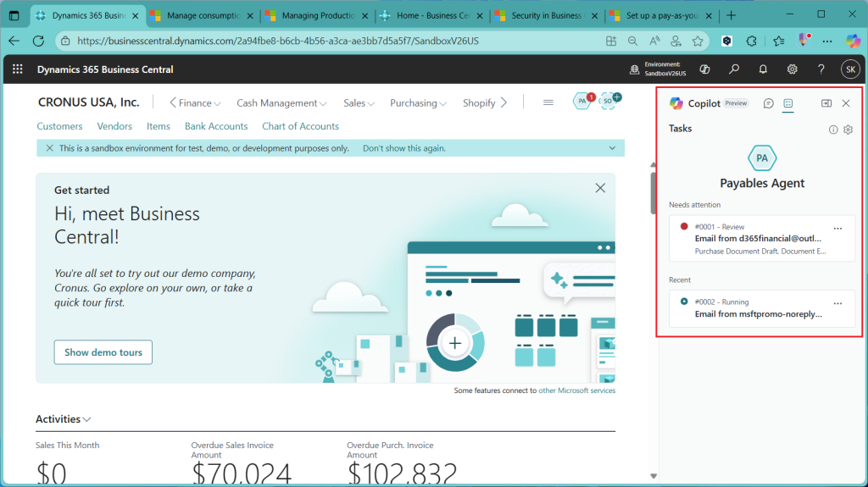
Task: Click the SO agent add icon
Action: tap(609, 101)
